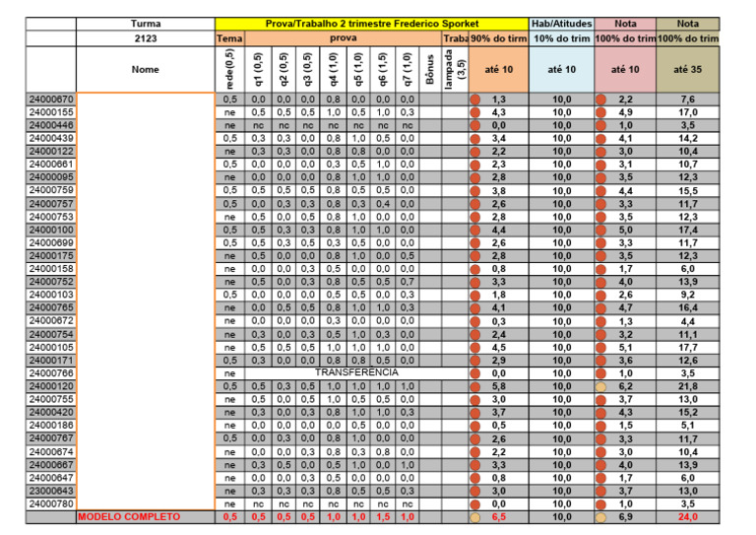Click the red circle beside 0,3 in row 24000672

(x=474, y=321)
